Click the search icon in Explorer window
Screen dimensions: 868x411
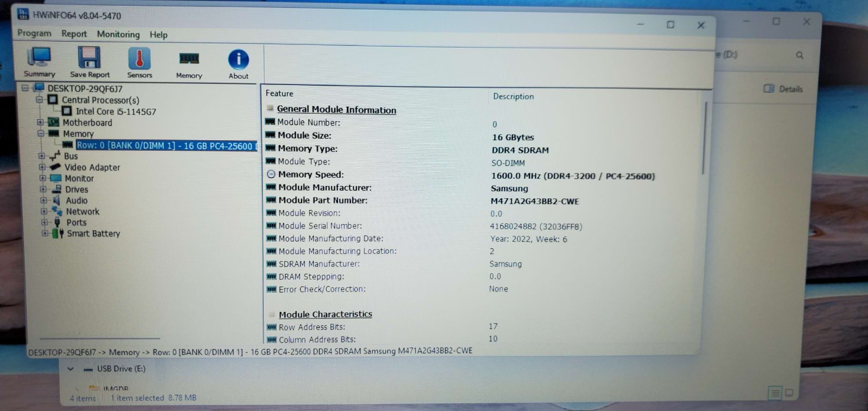799,55
